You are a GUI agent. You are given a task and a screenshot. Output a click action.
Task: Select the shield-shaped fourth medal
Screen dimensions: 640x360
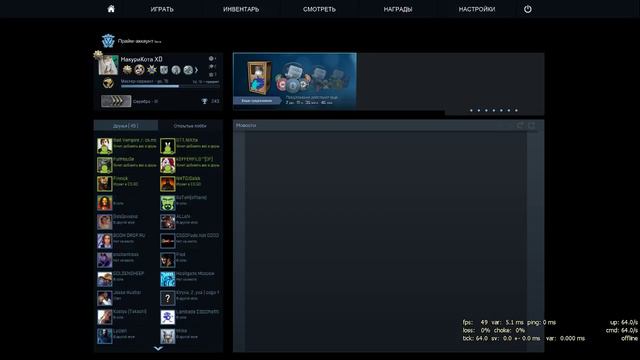click(164, 70)
